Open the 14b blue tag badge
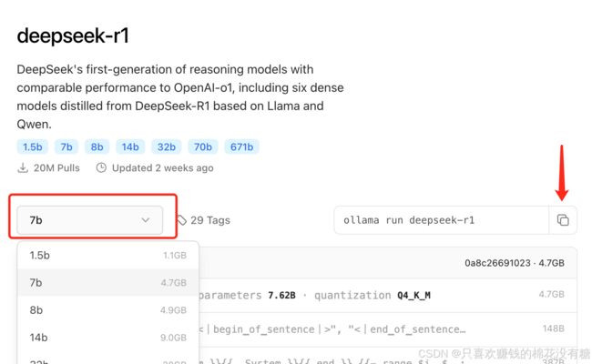Screen dimensions: 592x364 (130, 147)
